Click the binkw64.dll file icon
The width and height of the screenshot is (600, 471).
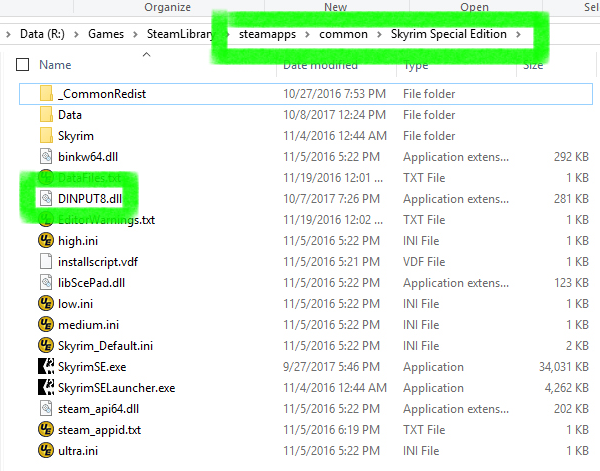coord(46,156)
